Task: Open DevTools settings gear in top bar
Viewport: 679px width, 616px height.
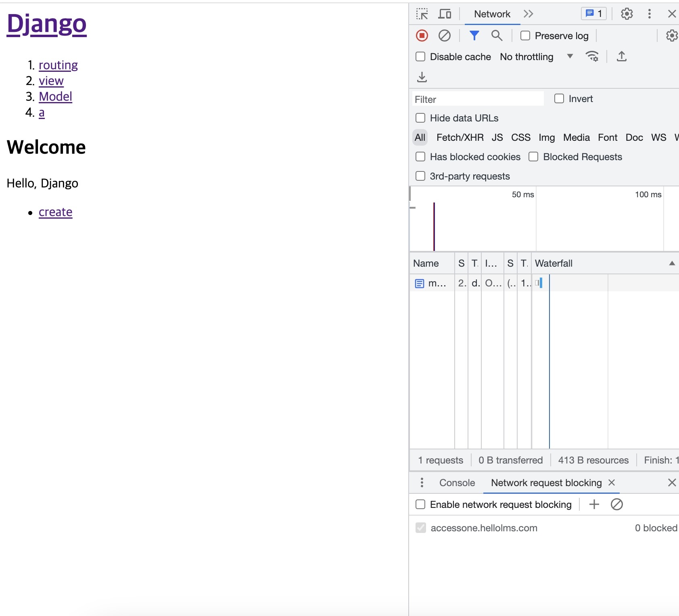Action: click(627, 14)
